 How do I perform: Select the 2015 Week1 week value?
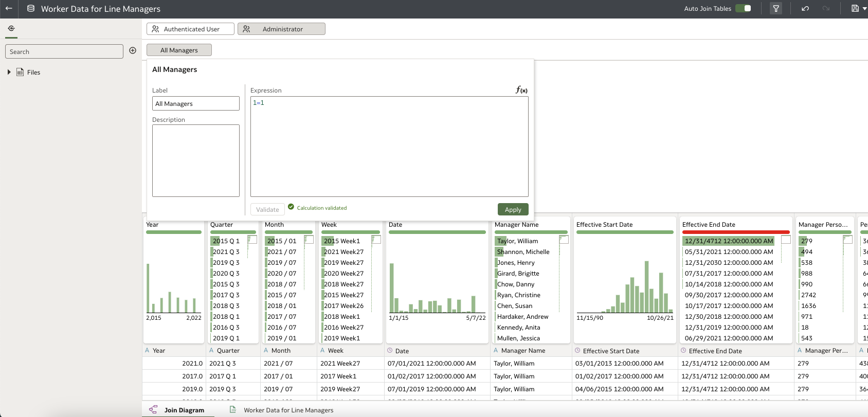[342, 241]
